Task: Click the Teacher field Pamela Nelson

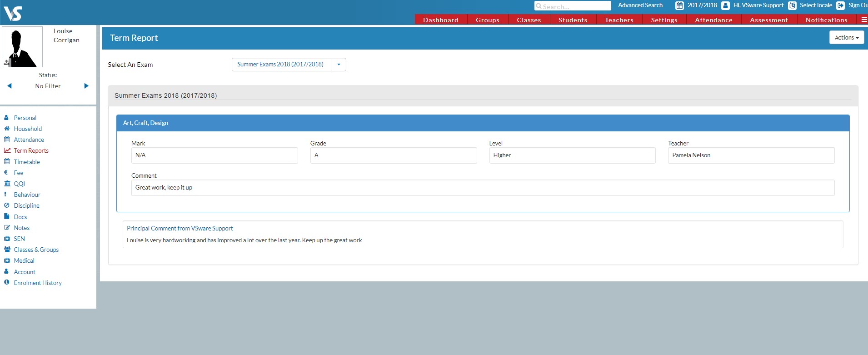Action: [751, 155]
